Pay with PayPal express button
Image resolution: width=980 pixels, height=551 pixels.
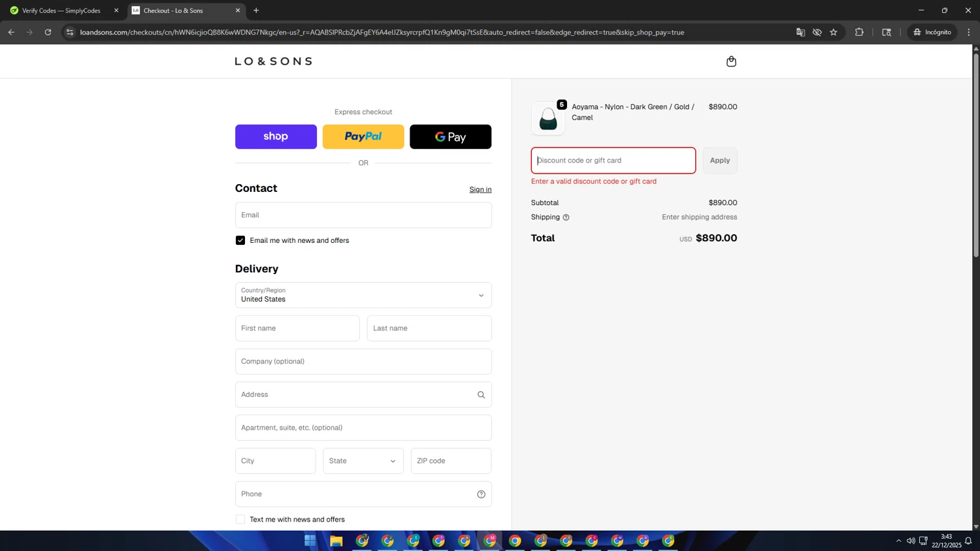pyautogui.click(x=363, y=136)
